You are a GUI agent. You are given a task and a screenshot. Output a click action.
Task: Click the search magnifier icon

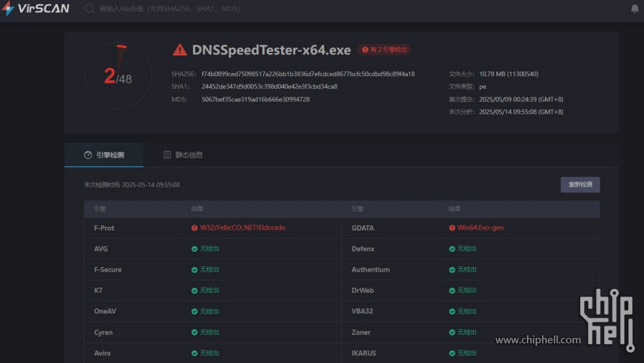(89, 9)
